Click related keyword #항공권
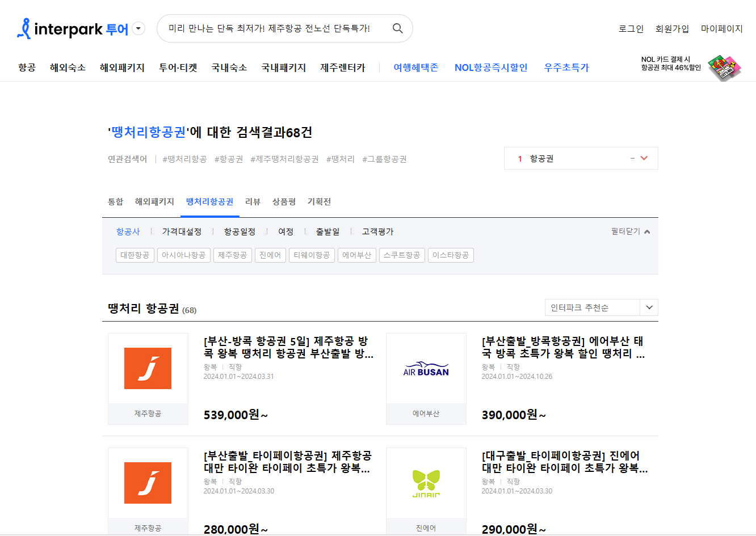 (229, 159)
